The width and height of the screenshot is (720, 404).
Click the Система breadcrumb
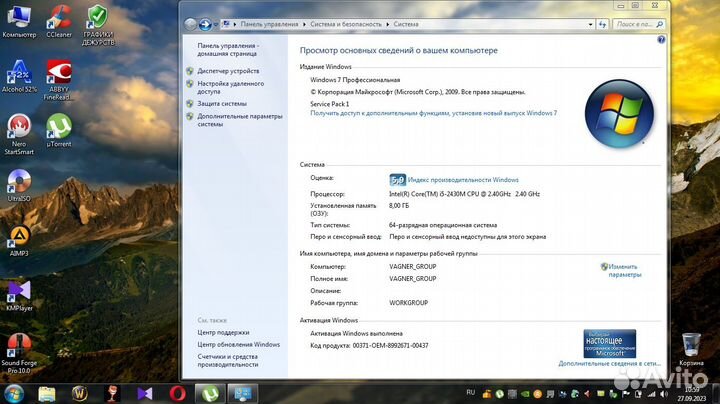[406, 24]
